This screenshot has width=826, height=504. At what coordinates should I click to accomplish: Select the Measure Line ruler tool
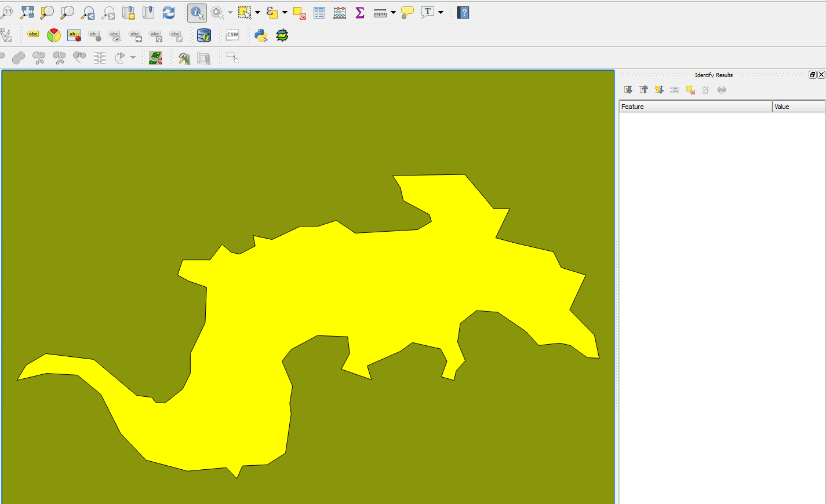pyautogui.click(x=380, y=12)
